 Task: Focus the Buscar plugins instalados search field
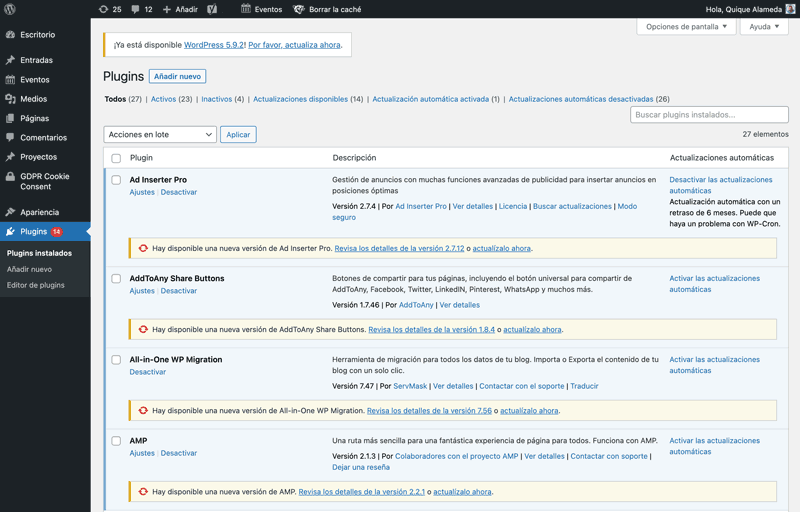709,115
